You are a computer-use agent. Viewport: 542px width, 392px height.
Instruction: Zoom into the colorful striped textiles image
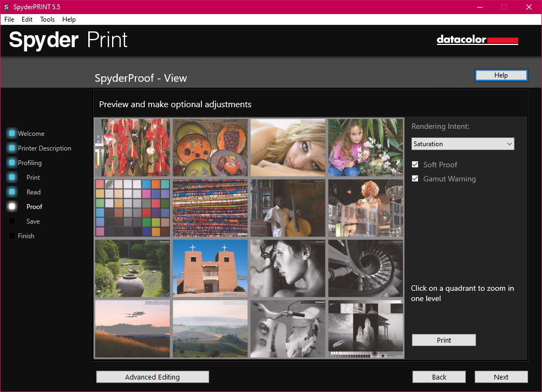[210, 208]
